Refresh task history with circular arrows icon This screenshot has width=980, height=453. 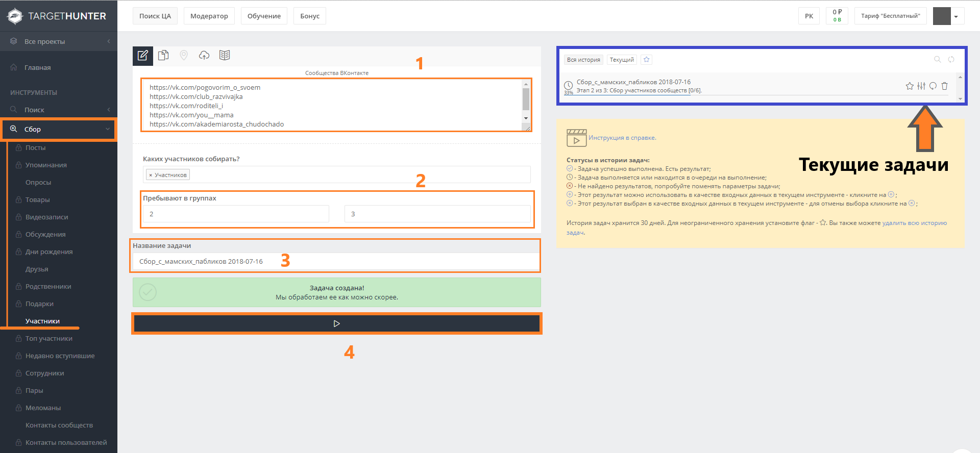tap(951, 60)
